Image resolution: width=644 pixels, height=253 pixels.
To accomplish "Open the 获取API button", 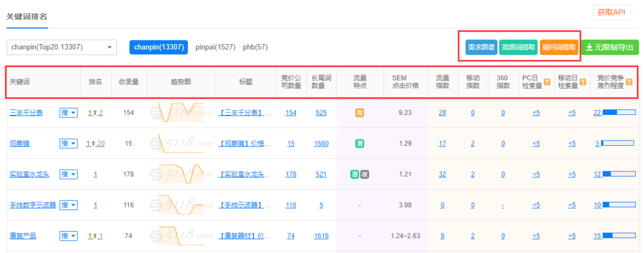I will click(x=611, y=13).
